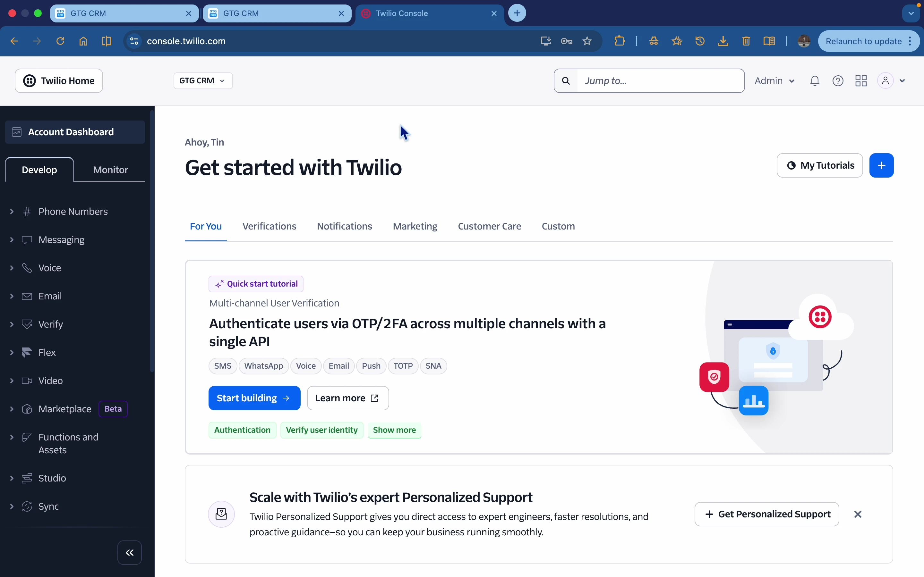Open the browser downloads icon
Image resolution: width=924 pixels, height=577 pixels.
click(723, 41)
